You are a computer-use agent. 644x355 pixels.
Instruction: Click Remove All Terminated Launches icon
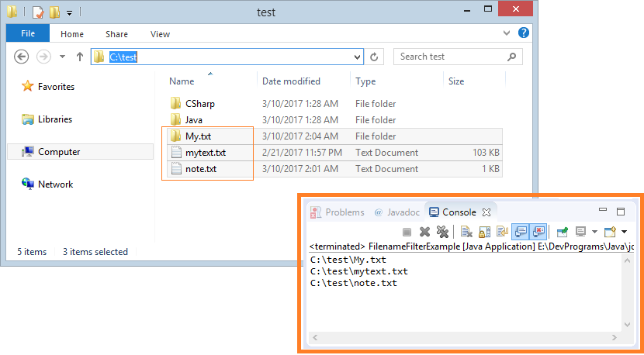pyautogui.click(x=443, y=232)
